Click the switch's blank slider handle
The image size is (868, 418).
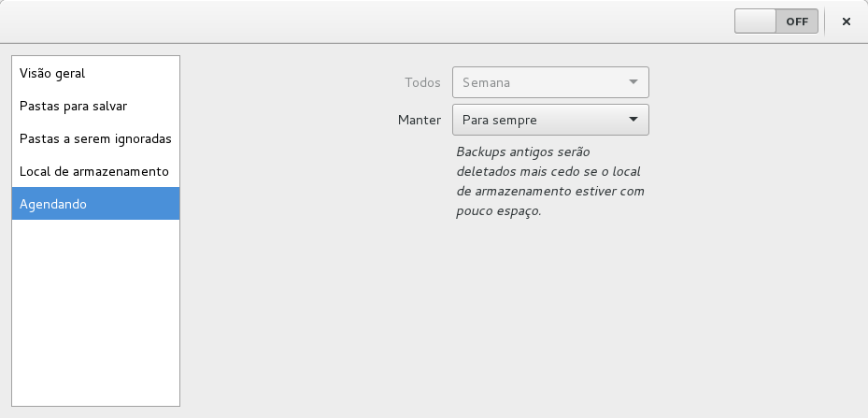click(x=756, y=22)
